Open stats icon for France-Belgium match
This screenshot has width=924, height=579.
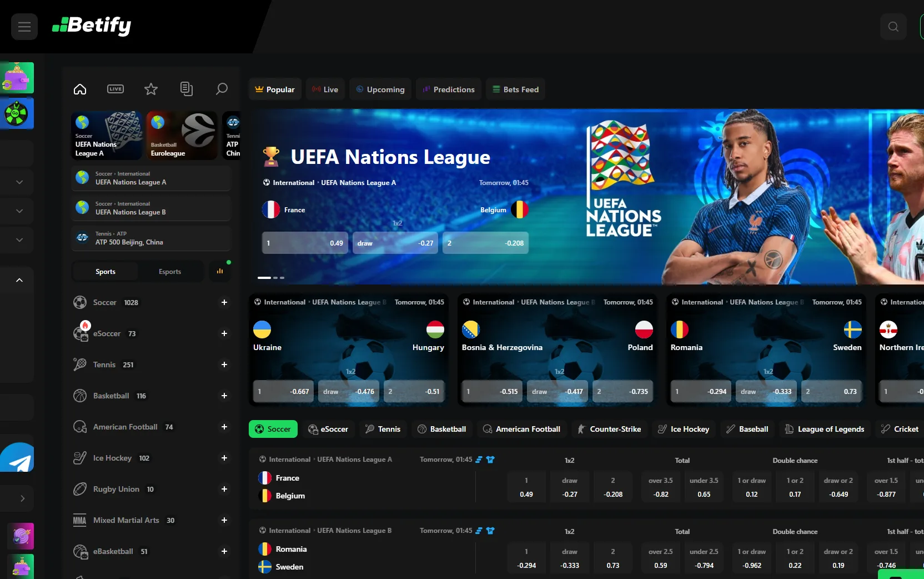tap(479, 460)
